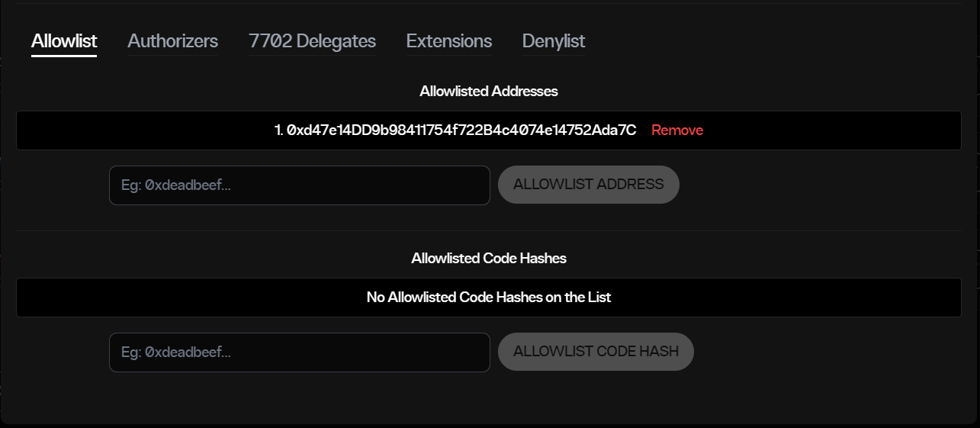Click input left of ALLOWLIST CODE HASH button
The width and height of the screenshot is (980, 428).
299,352
